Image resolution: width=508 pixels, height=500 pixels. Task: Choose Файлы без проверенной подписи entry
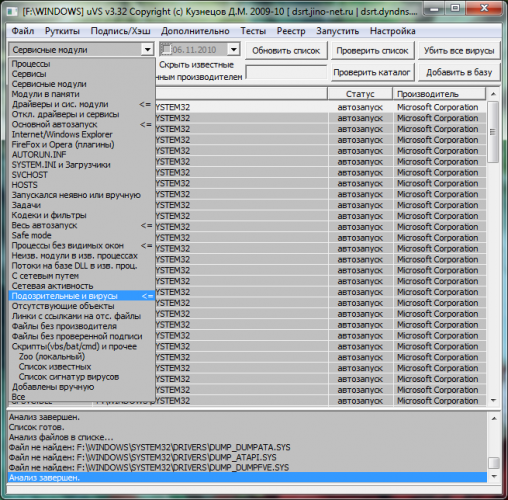click(x=82, y=336)
